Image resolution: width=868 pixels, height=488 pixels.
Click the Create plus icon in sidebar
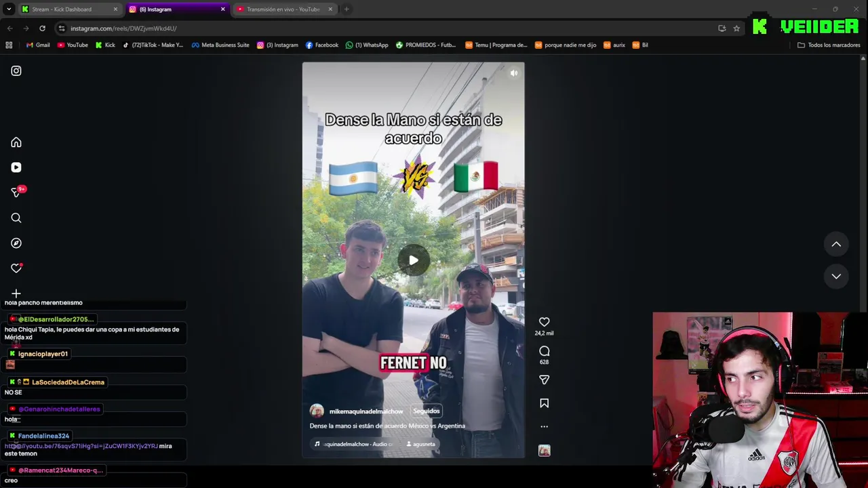pos(16,293)
